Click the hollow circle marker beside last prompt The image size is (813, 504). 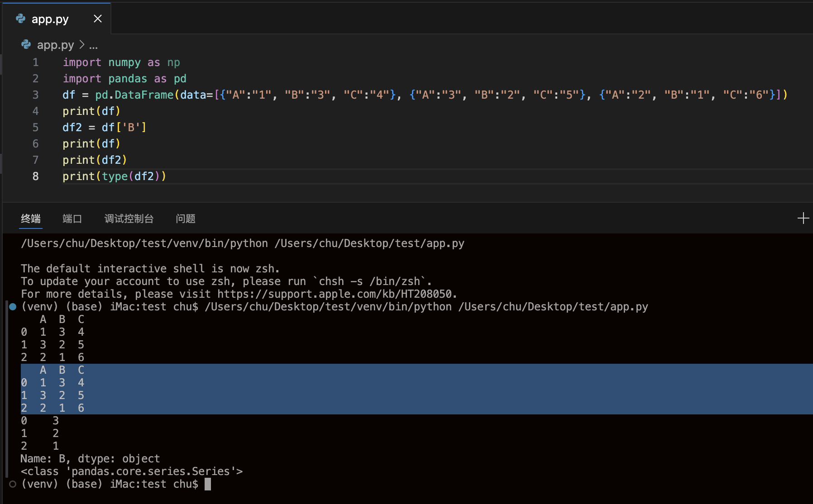coord(13,484)
